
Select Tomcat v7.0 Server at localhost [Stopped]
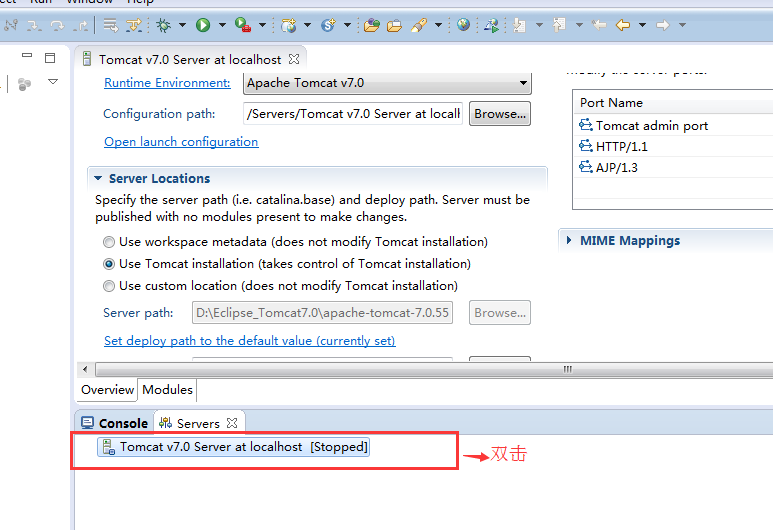tap(234, 447)
